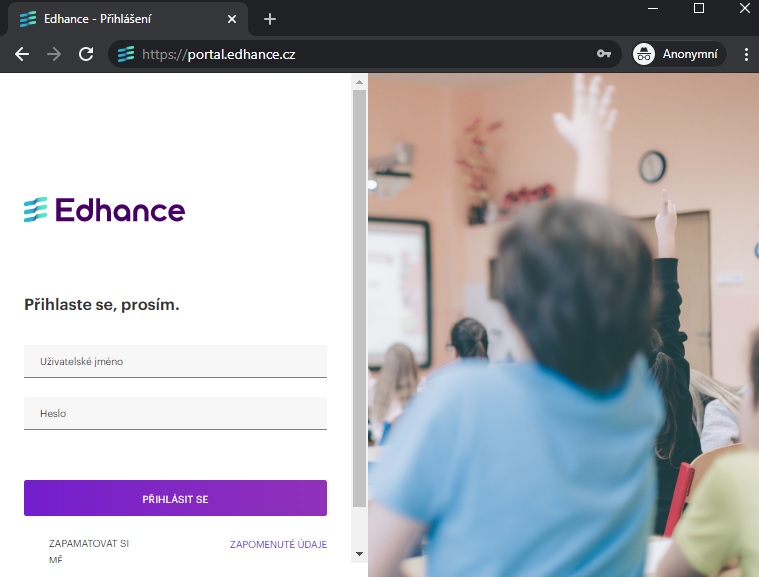Open the Anonymní incognito profile button
This screenshot has width=759, height=577.
click(x=679, y=54)
